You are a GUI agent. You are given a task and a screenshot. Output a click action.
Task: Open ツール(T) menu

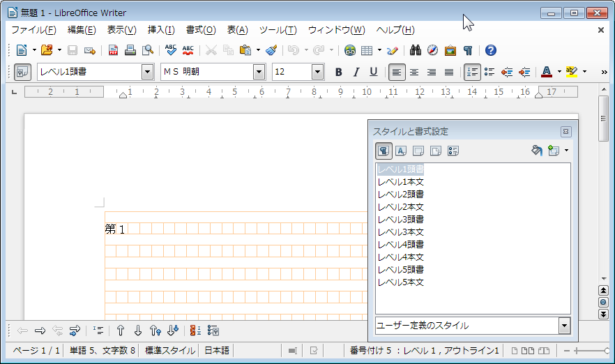point(278,30)
